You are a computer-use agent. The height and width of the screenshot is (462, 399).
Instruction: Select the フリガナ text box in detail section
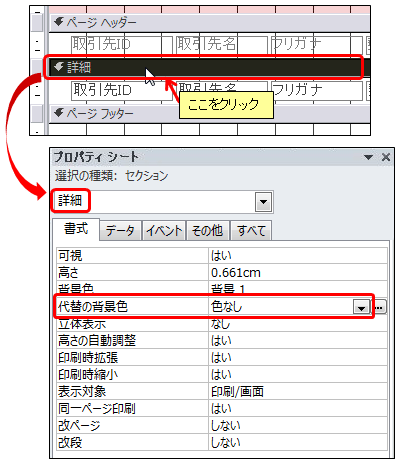[x=317, y=90]
